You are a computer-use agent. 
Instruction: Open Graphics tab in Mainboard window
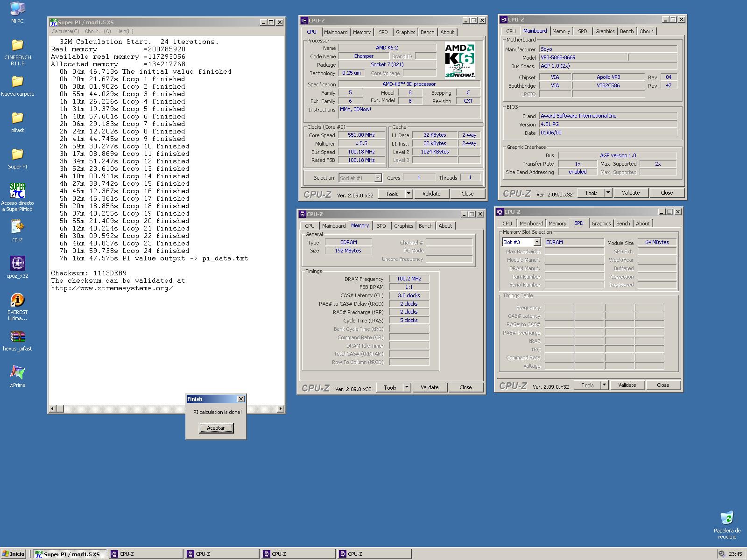pos(605,31)
